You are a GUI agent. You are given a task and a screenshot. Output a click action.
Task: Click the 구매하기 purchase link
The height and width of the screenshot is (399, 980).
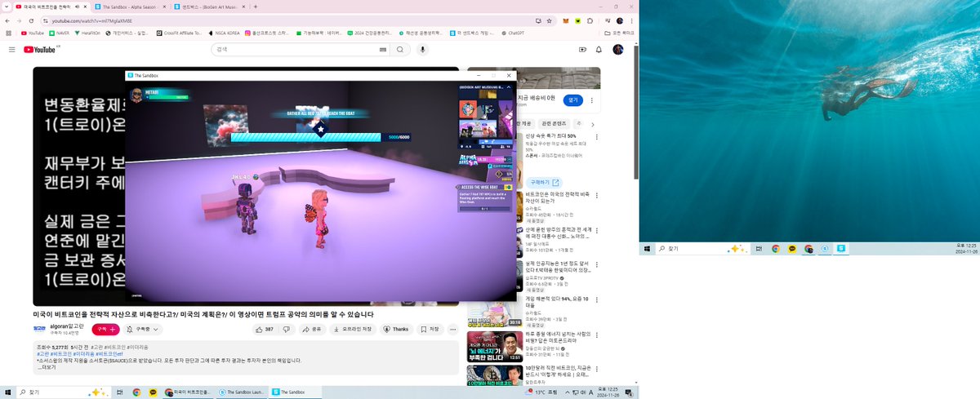545,182
